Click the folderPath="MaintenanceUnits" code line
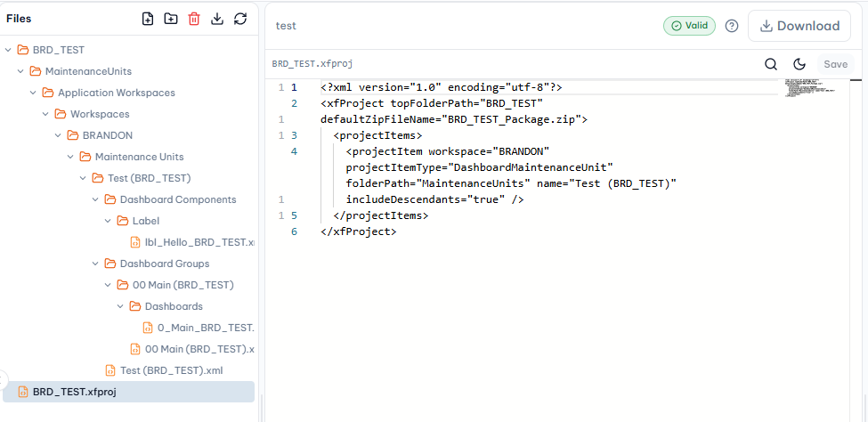 click(512, 183)
